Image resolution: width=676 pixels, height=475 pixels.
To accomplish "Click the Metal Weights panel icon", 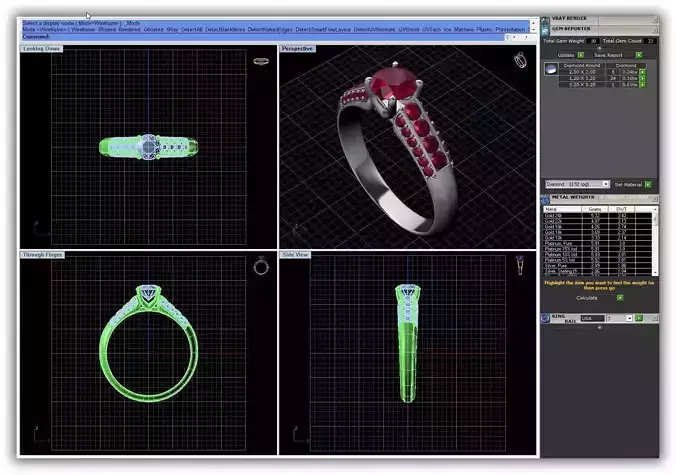I will 545,199.
